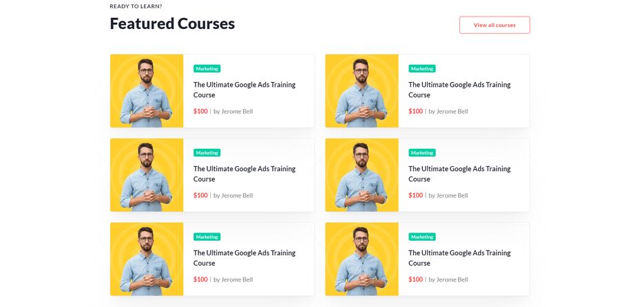Click the thumbnail of the bottom-left course card
The image size is (644, 307).
point(147,259)
